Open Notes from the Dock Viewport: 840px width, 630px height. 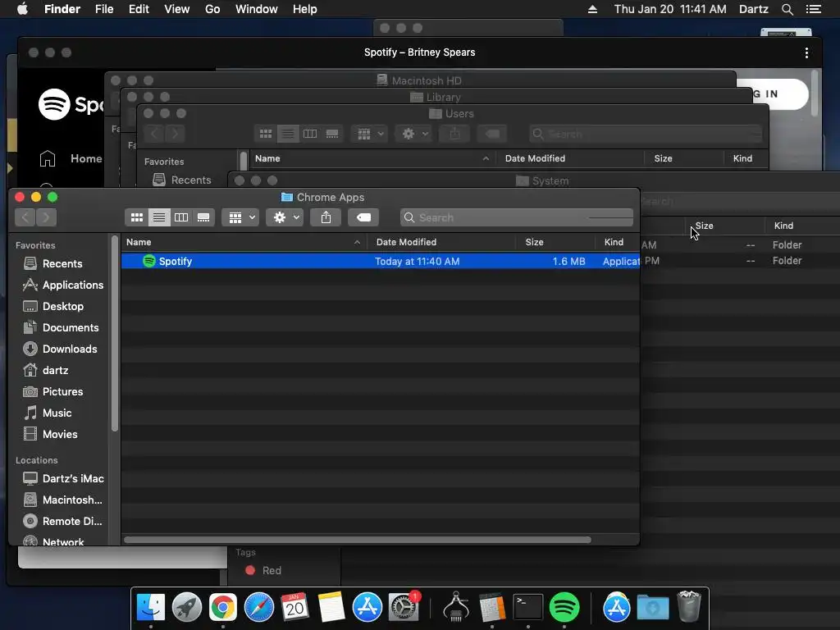click(331, 608)
